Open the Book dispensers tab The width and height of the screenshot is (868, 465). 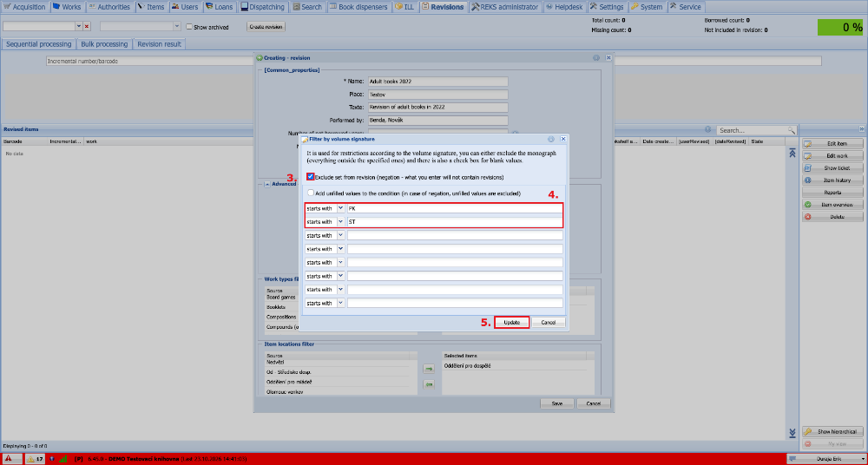pyautogui.click(x=358, y=7)
